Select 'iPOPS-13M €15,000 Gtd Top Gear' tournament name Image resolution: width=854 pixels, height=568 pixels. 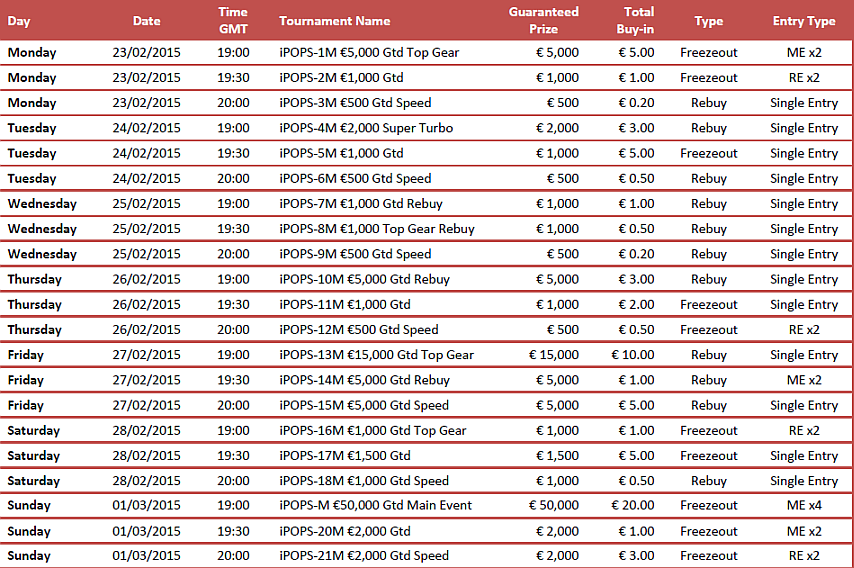point(376,355)
